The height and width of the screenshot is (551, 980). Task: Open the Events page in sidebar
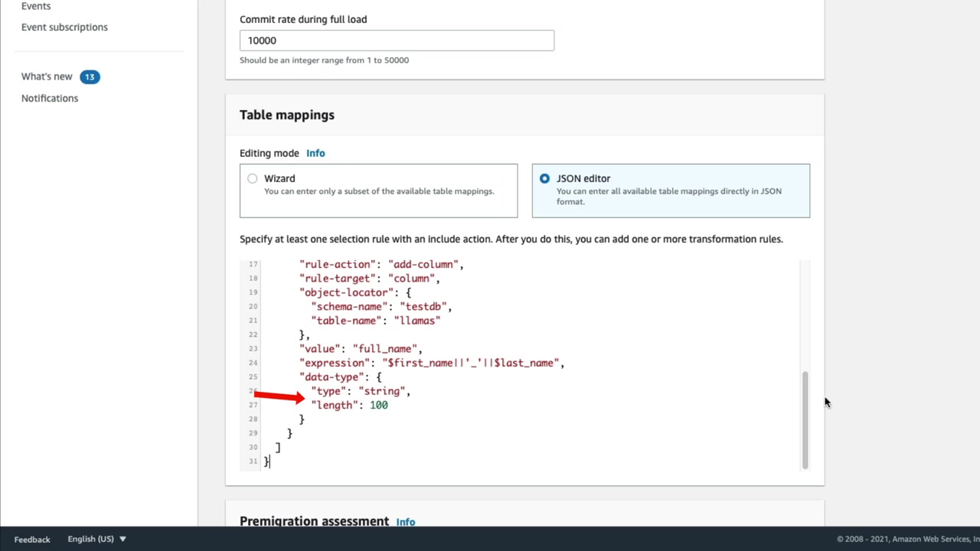pyautogui.click(x=36, y=6)
